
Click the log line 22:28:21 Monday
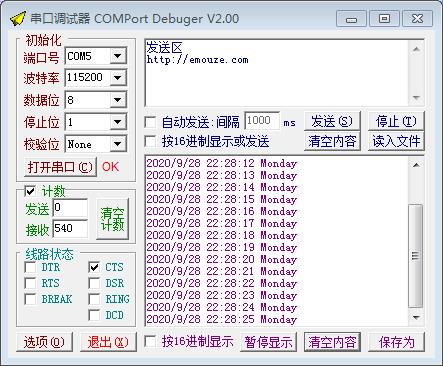pyautogui.click(x=222, y=271)
